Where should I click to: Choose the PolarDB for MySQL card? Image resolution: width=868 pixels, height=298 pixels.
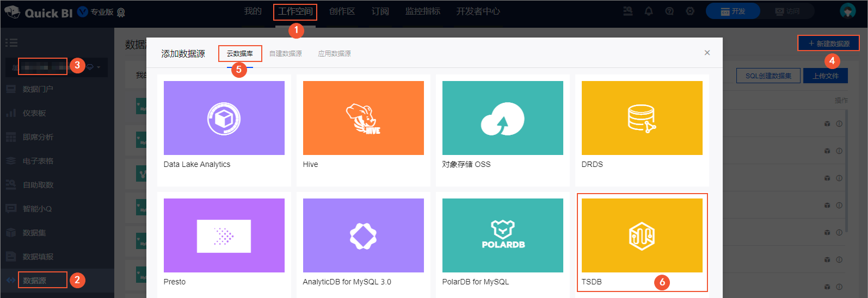[503, 245]
